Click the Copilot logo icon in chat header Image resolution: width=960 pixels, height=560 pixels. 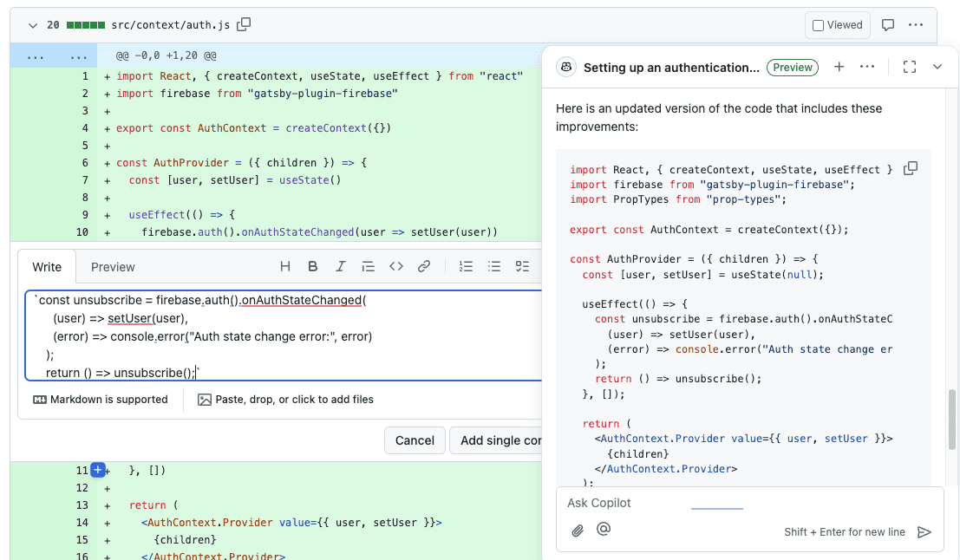point(566,68)
